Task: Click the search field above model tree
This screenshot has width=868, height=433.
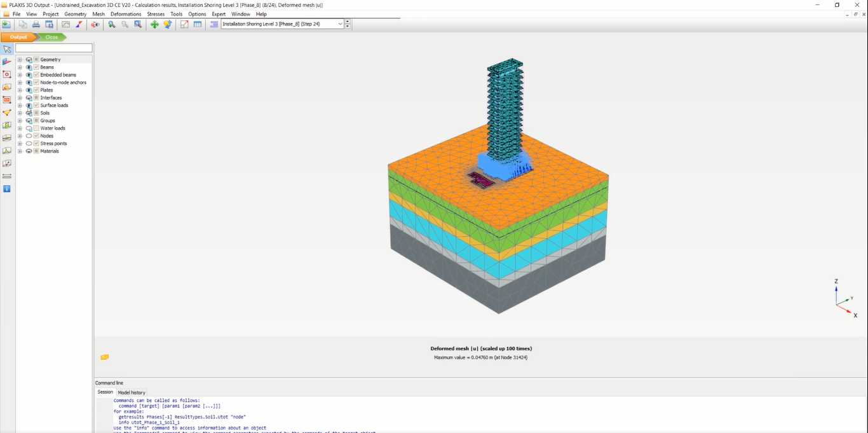Action: pyautogui.click(x=54, y=48)
